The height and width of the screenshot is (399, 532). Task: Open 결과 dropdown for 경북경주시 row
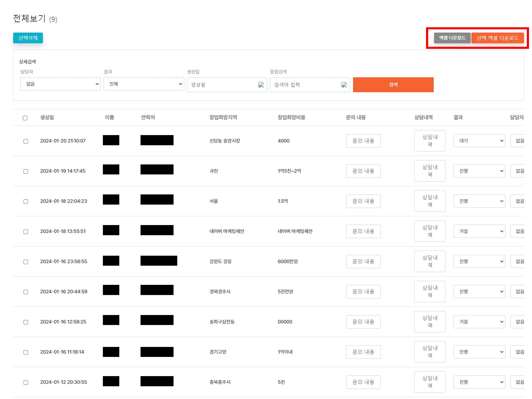[479, 291]
